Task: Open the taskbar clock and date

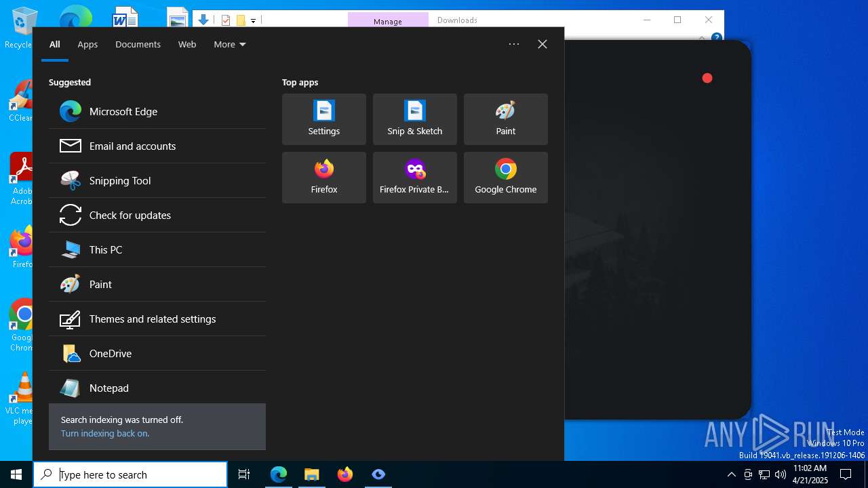Action: tap(810, 474)
